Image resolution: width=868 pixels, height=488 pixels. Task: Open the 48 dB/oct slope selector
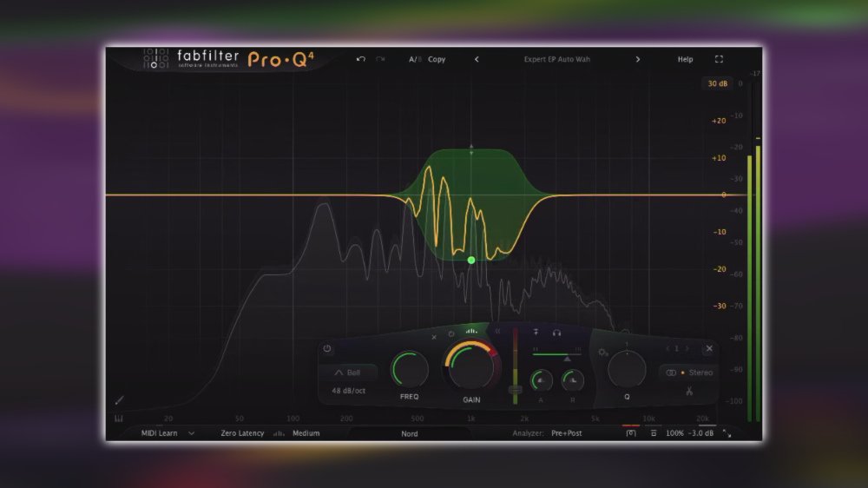coord(348,391)
